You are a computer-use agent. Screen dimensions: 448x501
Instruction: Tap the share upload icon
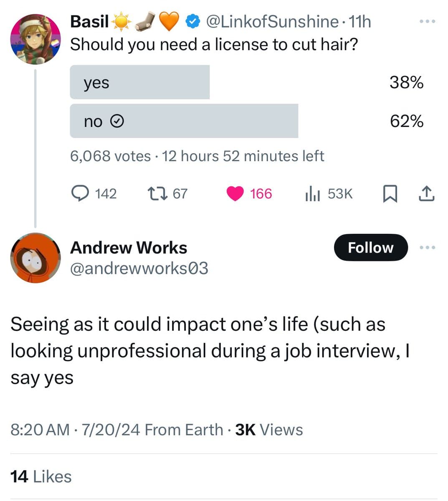click(426, 194)
